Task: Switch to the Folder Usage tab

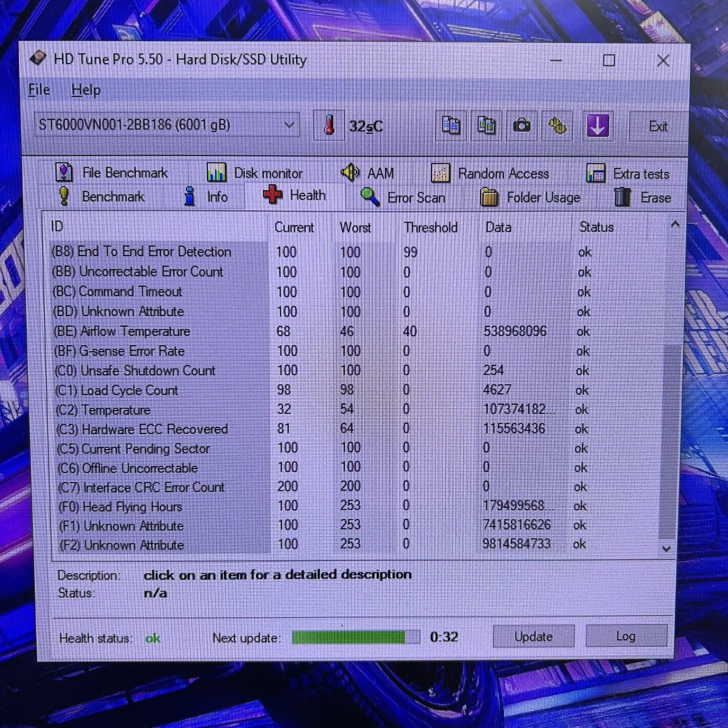Action: tap(530, 198)
